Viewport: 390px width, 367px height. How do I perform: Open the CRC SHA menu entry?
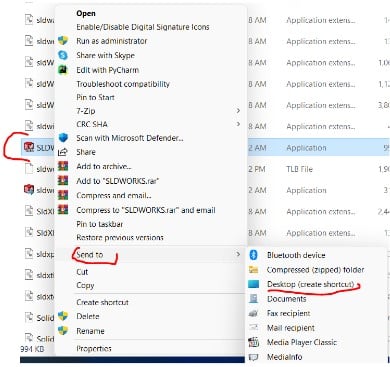pos(92,124)
